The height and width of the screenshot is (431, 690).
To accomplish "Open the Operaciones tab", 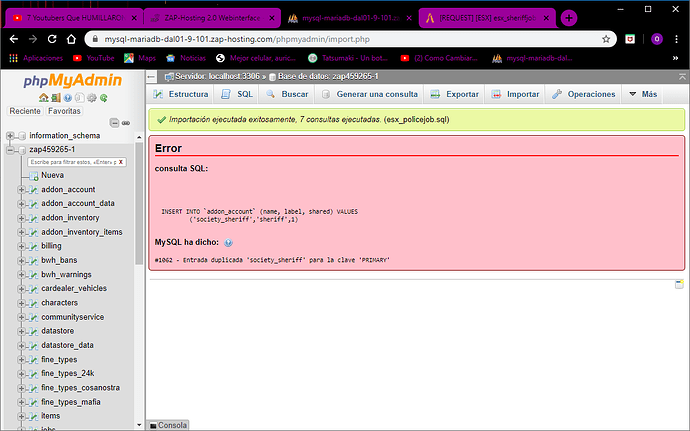I will pos(584,94).
